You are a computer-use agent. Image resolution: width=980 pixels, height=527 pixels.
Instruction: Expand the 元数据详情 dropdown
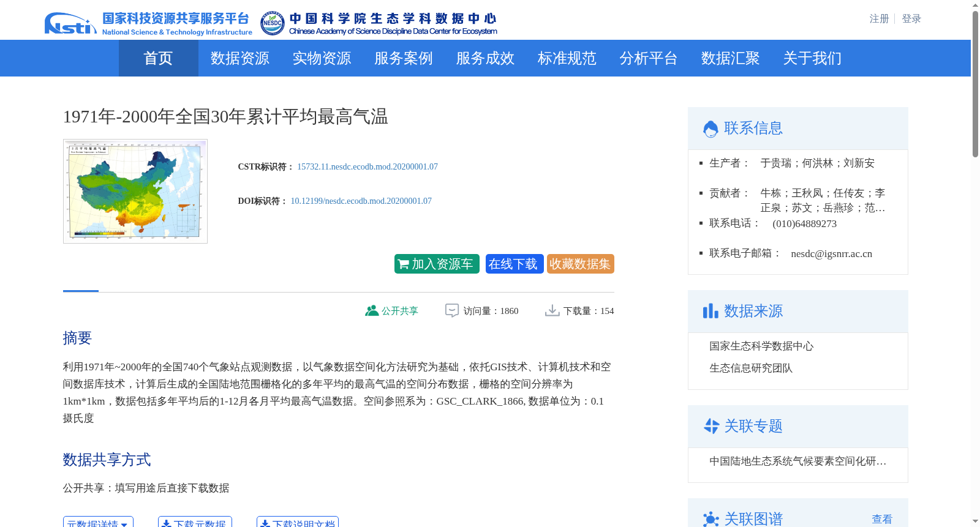[x=98, y=522]
